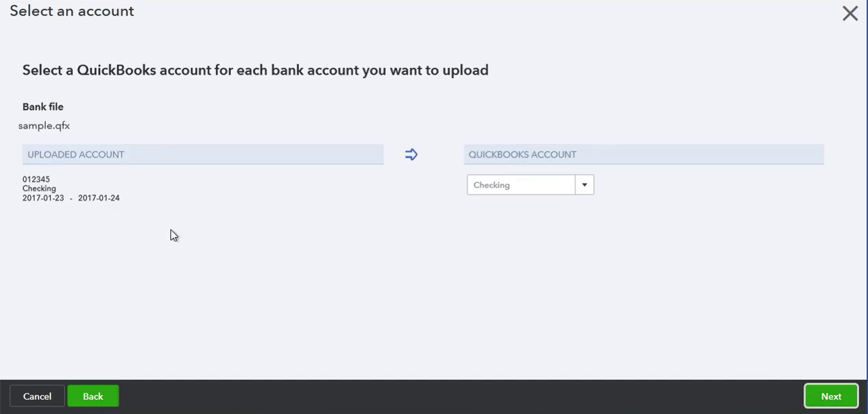Click the Select an account title
Viewport: 868px width, 414px height.
(x=72, y=11)
